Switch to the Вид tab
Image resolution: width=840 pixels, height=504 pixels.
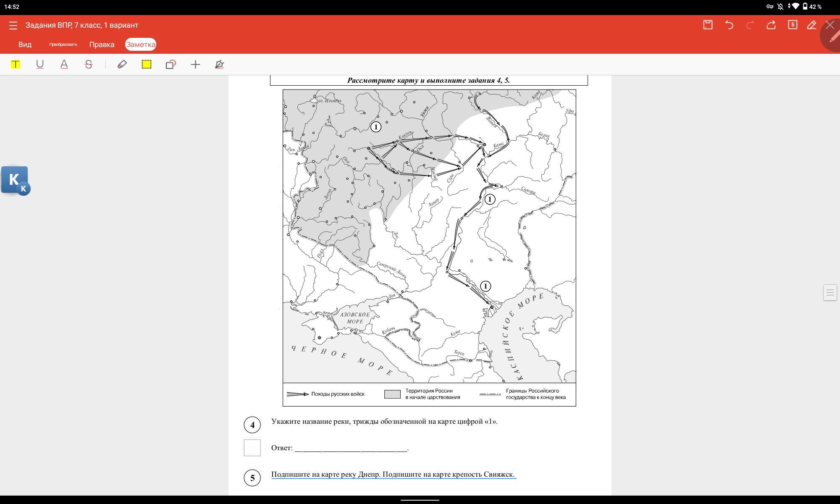point(25,45)
